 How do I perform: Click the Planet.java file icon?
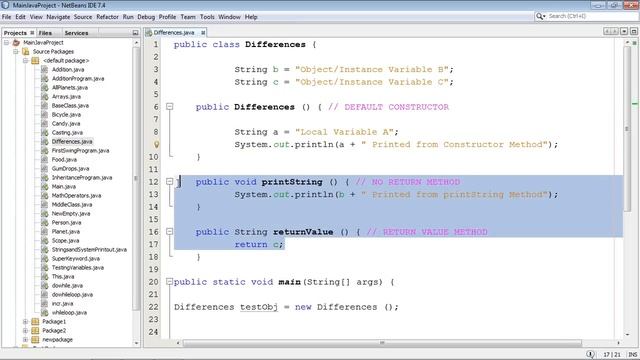44,231
